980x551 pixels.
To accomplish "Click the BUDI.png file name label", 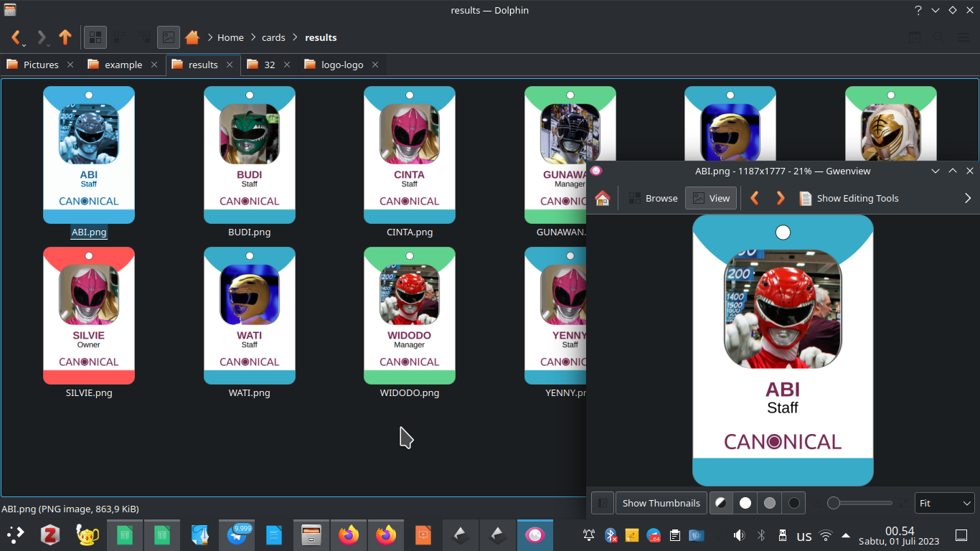I will tap(250, 232).
